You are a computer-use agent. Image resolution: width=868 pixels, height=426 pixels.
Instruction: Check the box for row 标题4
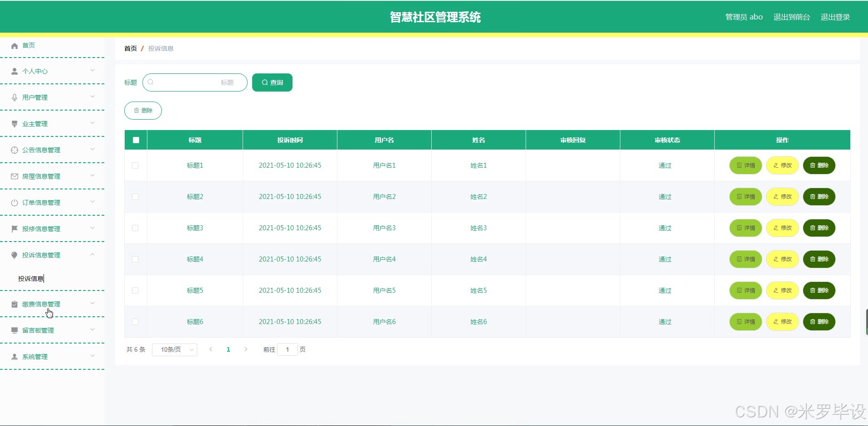pyautogui.click(x=135, y=259)
